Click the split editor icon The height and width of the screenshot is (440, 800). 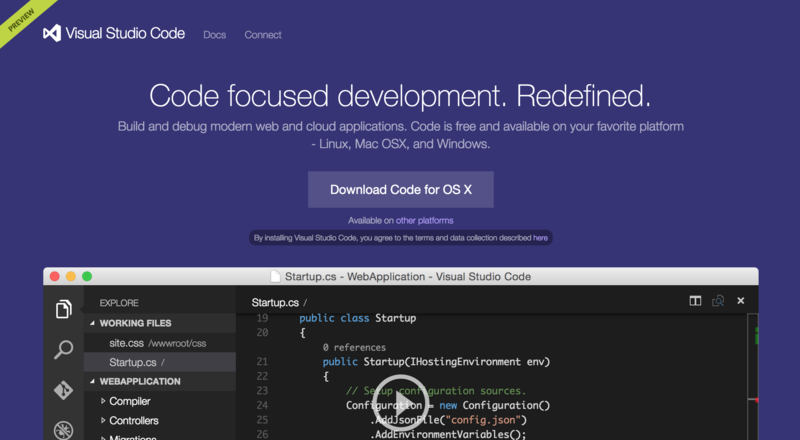point(695,301)
